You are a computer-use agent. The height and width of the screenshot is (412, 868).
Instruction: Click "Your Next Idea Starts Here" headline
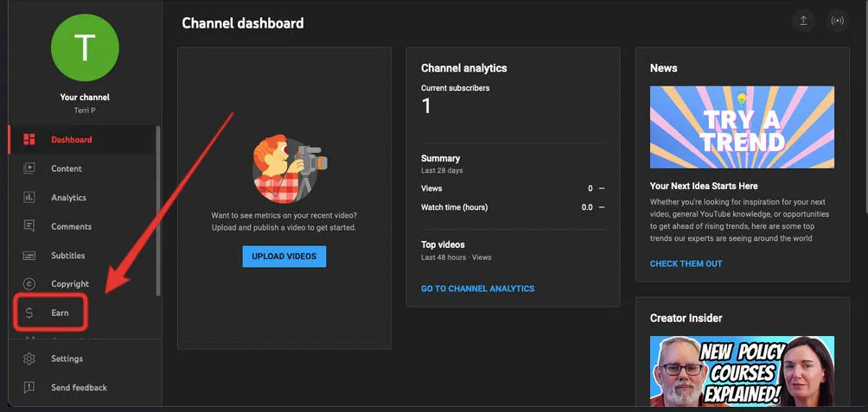[x=704, y=186]
